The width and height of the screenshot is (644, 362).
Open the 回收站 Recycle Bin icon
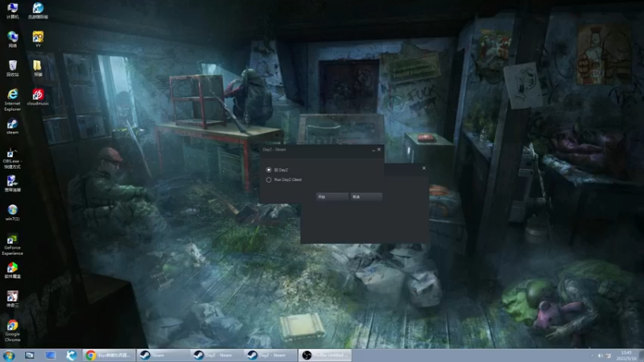(x=13, y=68)
